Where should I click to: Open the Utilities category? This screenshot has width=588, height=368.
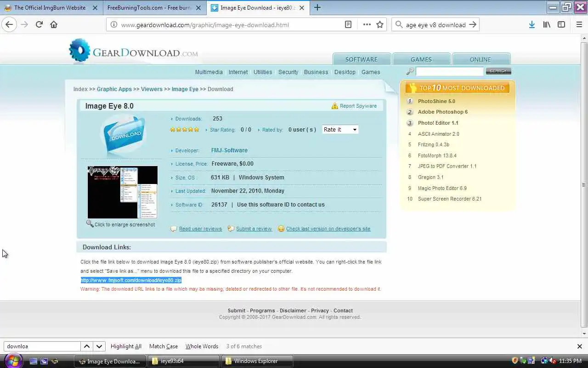[263, 72]
